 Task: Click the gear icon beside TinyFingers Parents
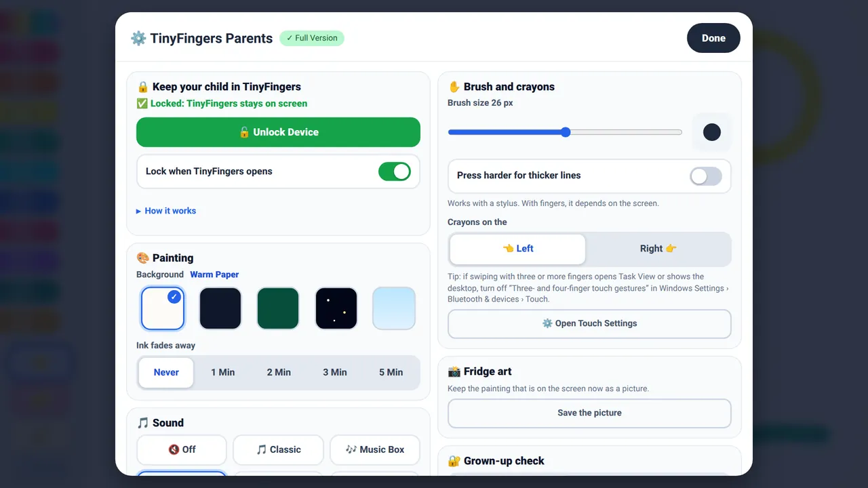tap(138, 38)
